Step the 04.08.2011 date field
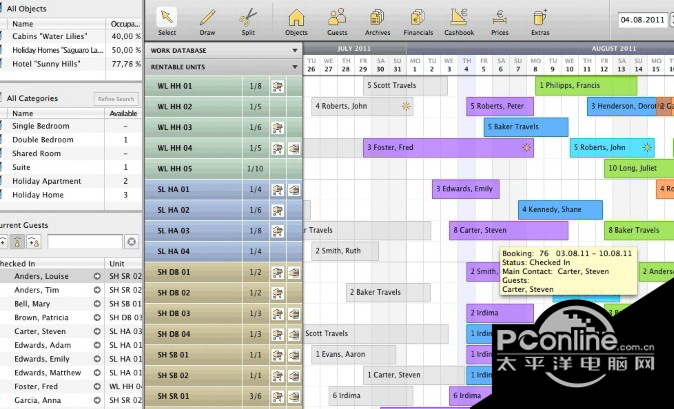The image size is (674, 409). (x=671, y=20)
